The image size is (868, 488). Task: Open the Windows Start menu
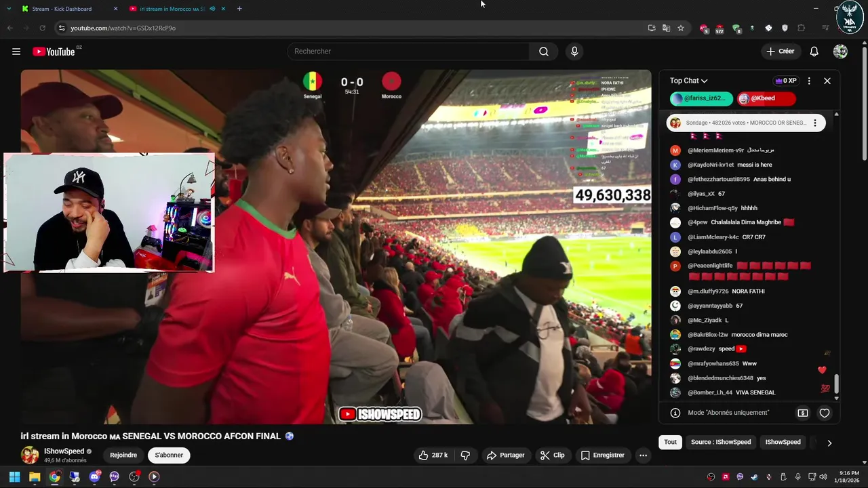coord(14,476)
